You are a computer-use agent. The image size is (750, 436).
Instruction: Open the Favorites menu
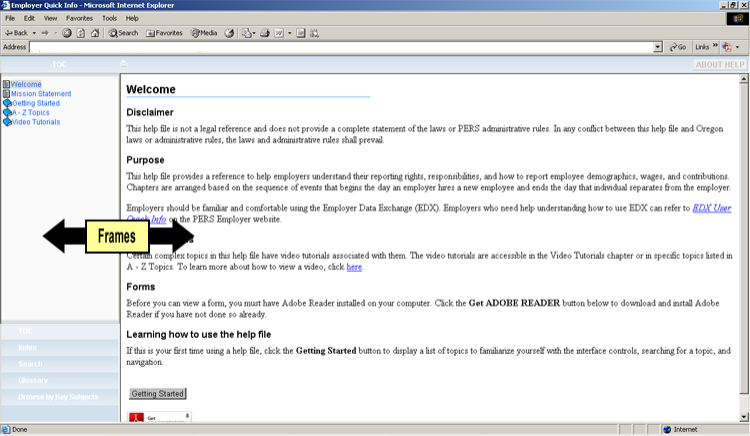coord(79,18)
